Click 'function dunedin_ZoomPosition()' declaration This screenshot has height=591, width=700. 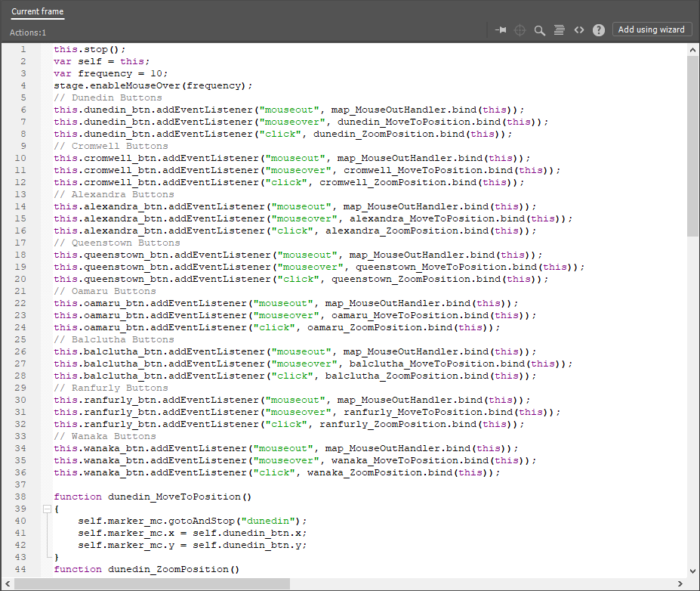point(146,568)
